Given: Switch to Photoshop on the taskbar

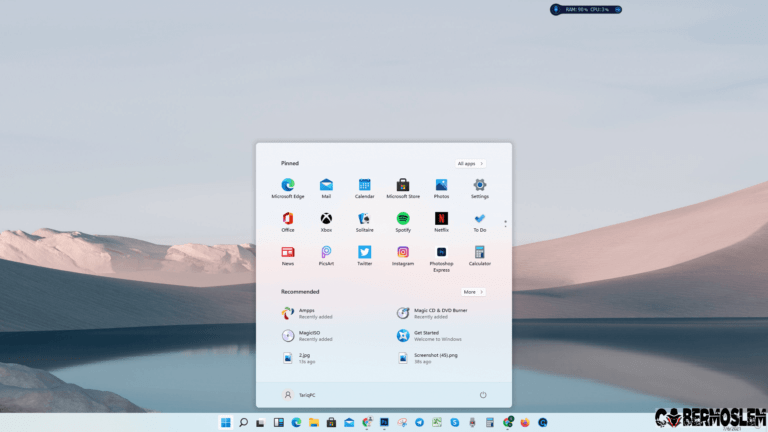Looking at the screenshot, I should pyautogui.click(x=384, y=422).
